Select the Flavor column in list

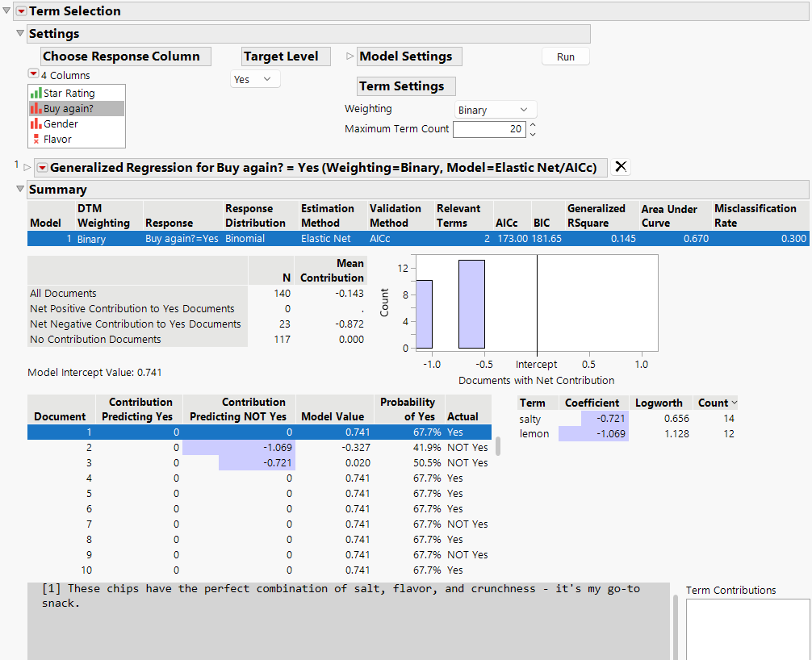pos(57,140)
